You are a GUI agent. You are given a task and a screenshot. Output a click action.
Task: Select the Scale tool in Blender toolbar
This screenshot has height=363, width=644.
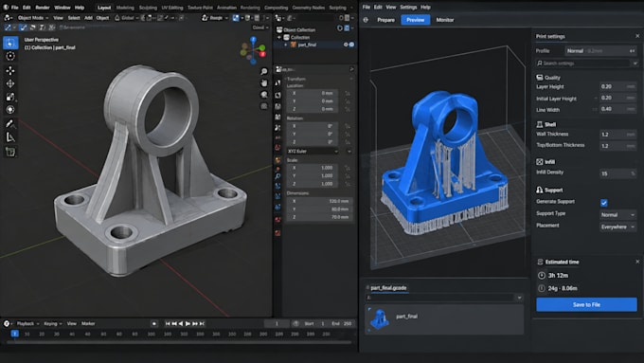pos(10,97)
